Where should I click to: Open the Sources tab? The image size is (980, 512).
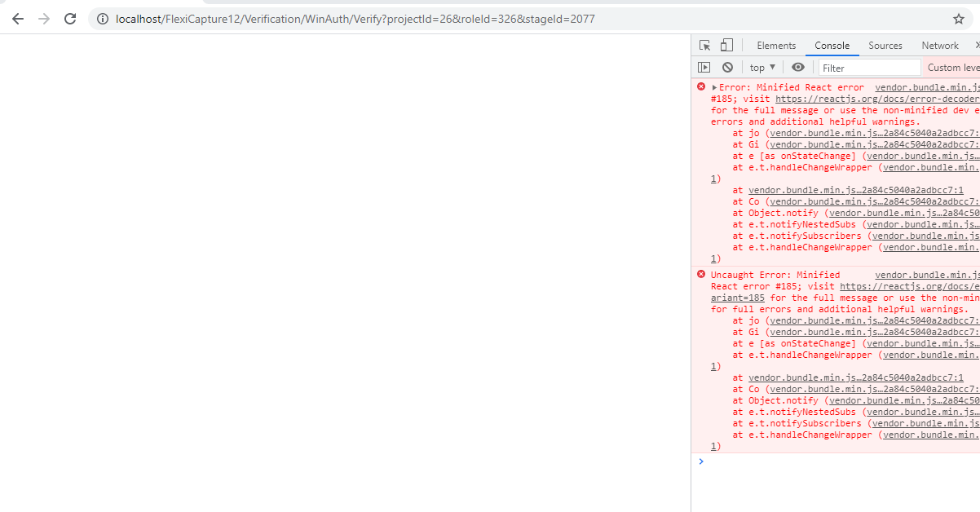coord(885,46)
